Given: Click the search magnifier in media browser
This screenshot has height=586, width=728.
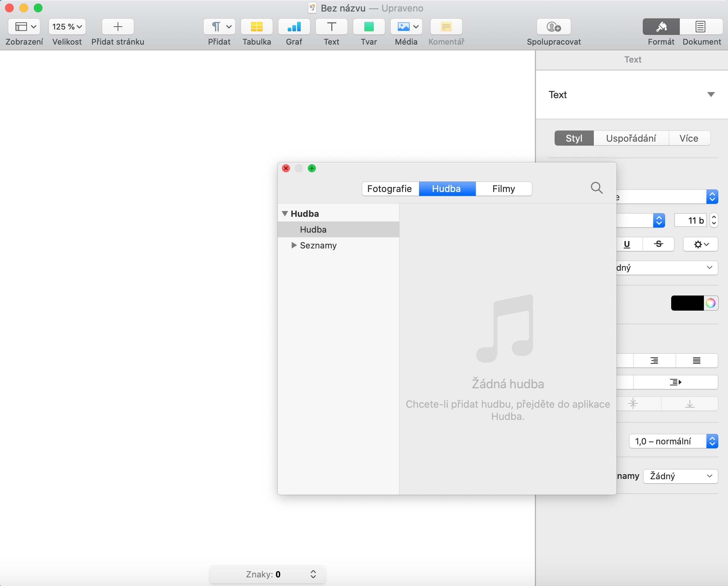Looking at the screenshot, I should (597, 188).
